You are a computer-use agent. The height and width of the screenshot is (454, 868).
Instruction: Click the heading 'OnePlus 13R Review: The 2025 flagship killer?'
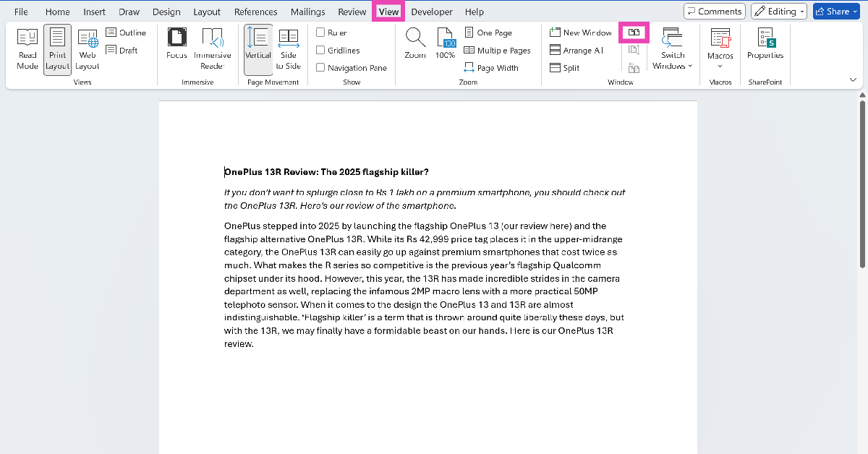pyautogui.click(x=326, y=172)
